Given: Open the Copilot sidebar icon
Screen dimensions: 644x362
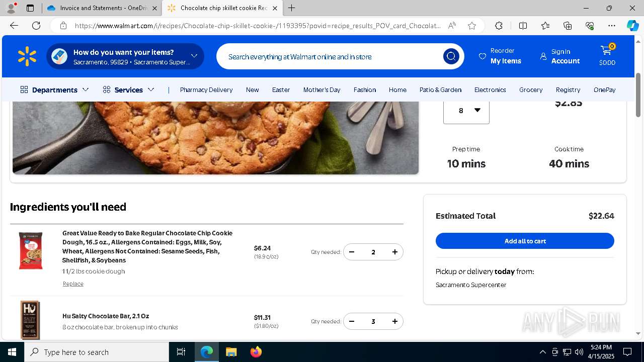Looking at the screenshot, I should click(x=632, y=26).
